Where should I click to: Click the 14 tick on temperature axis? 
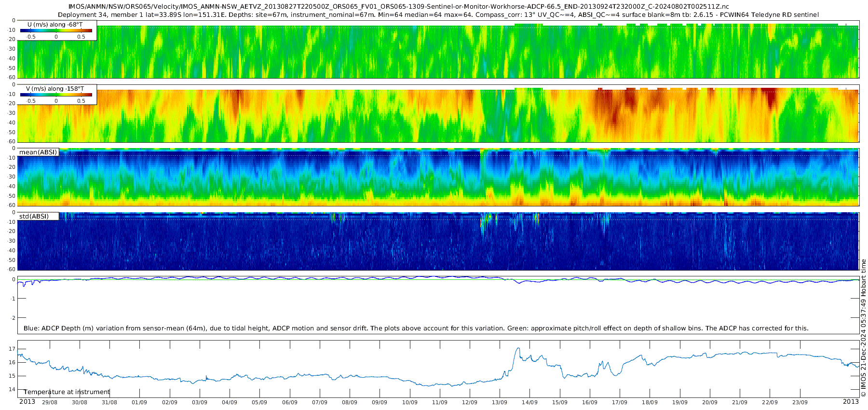coord(13,390)
